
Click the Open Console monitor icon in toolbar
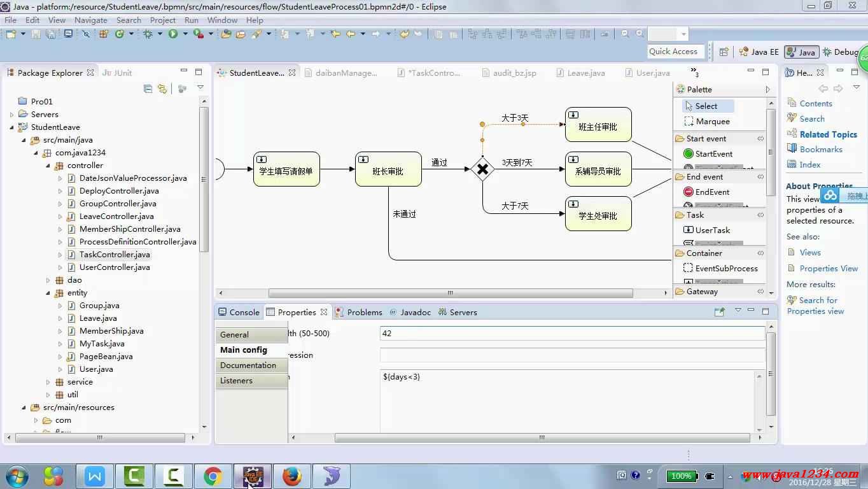pos(68,34)
